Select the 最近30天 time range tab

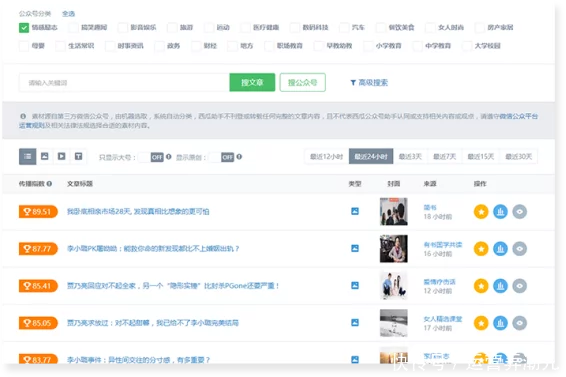pyautogui.click(x=518, y=156)
